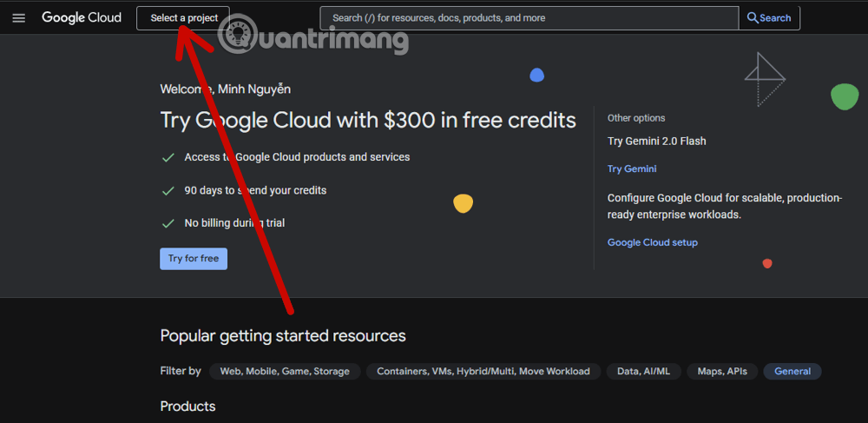
Task: Open the Select a project picker
Action: click(183, 17)
